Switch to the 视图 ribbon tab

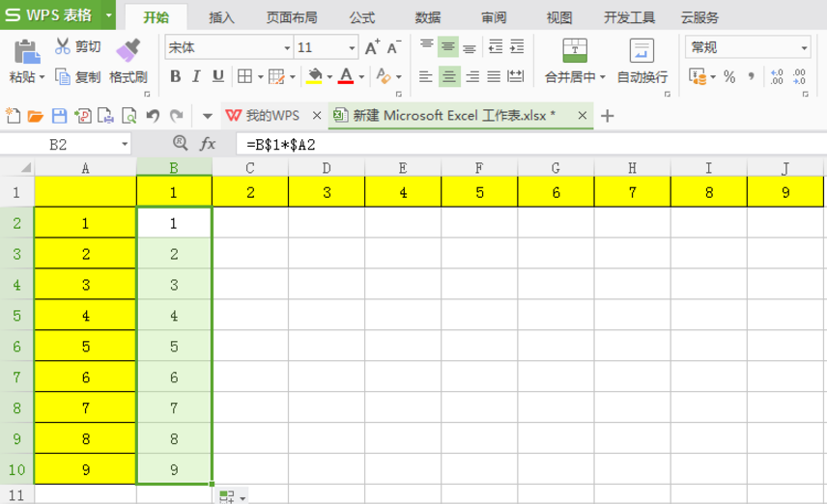[x=559, y=17]
